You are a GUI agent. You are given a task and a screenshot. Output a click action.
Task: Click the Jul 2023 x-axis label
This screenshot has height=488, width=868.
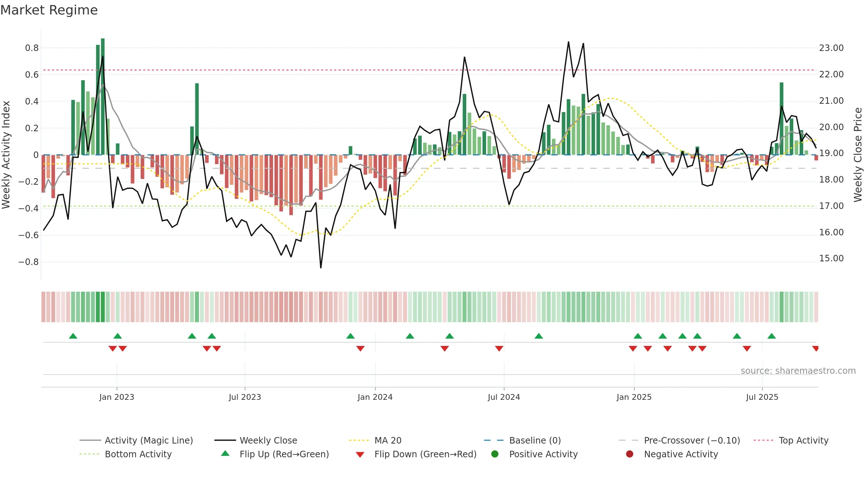pos(245,397)
